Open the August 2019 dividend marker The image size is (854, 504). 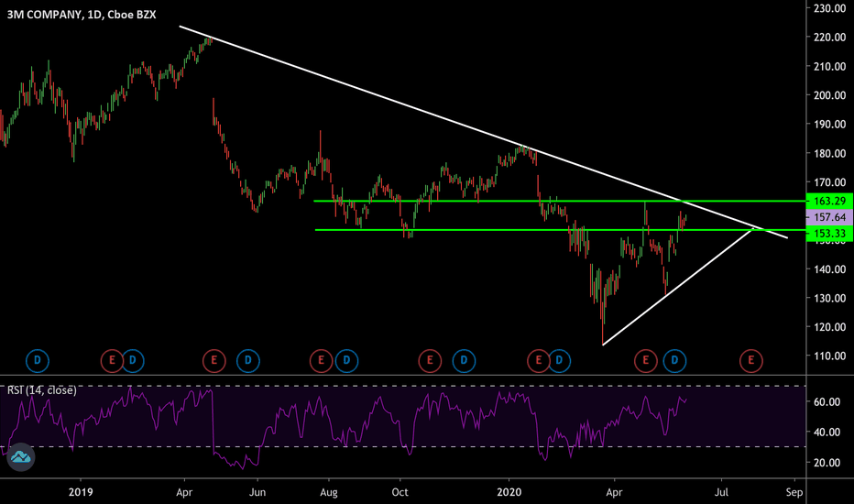pyautogui.click(x=346, y=360)
